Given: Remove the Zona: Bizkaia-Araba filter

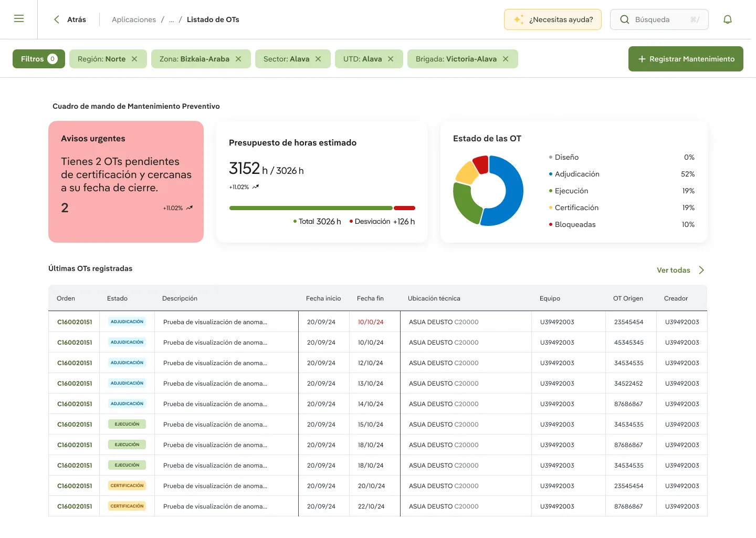Looking at the screenshot, I should coord(238,59).
